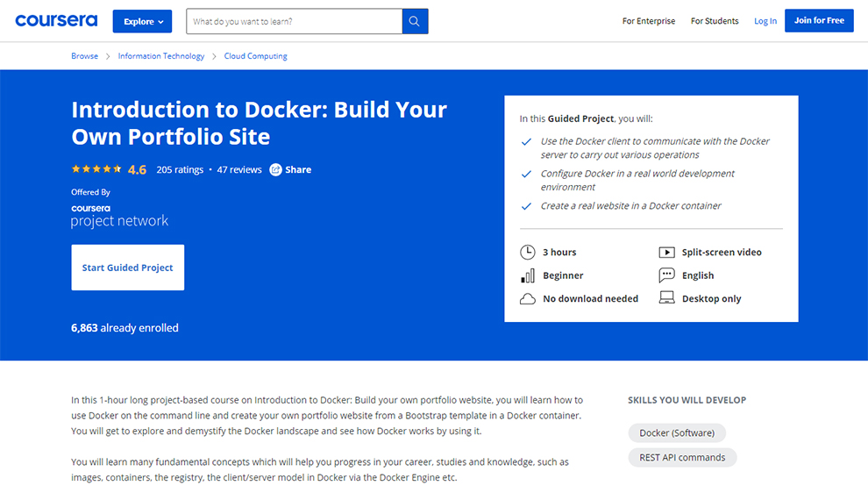This screenshot has height=493, width=868.
Task: Click the checkmark beside 'Configure Docker'
Action: [x=526, y=174]
